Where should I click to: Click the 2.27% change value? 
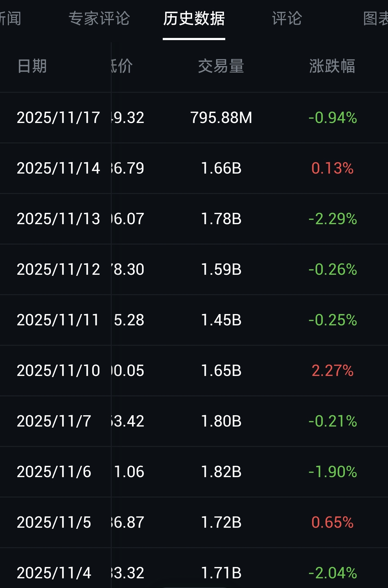coord(332,371)
